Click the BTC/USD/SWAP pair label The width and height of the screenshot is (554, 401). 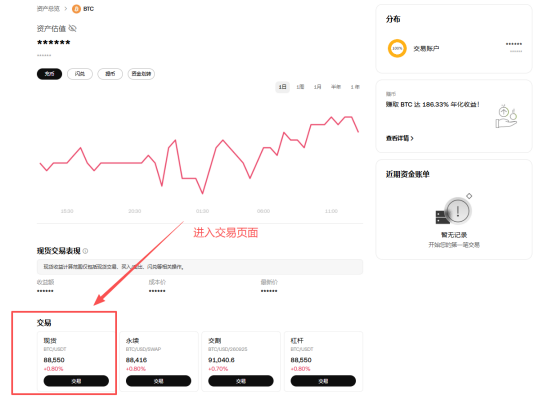[x=143, y=349]
